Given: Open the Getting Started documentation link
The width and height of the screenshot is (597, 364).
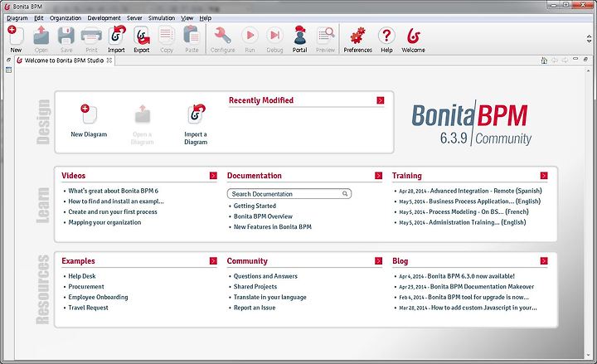Looking at the screenshot, I should tap(255, 206).
